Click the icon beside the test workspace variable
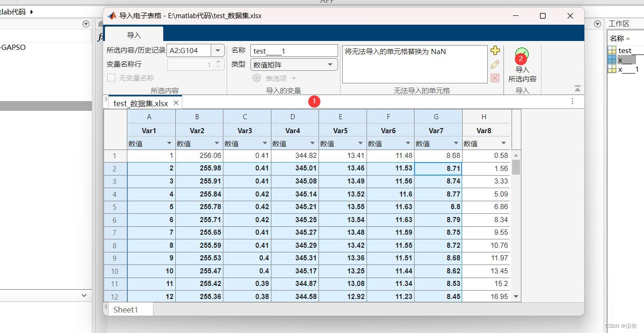This screenshot has width=644, height=333. click(x=612, y=50)
